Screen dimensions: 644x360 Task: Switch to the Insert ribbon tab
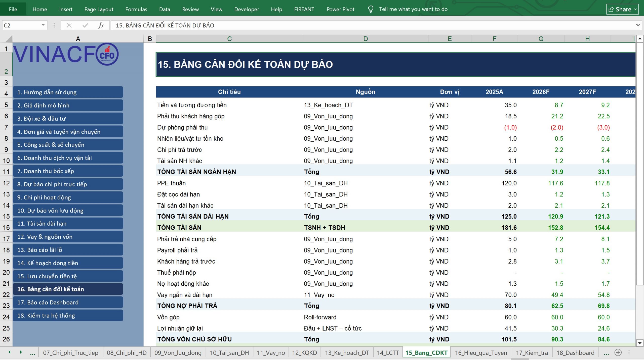coord(66,9)
